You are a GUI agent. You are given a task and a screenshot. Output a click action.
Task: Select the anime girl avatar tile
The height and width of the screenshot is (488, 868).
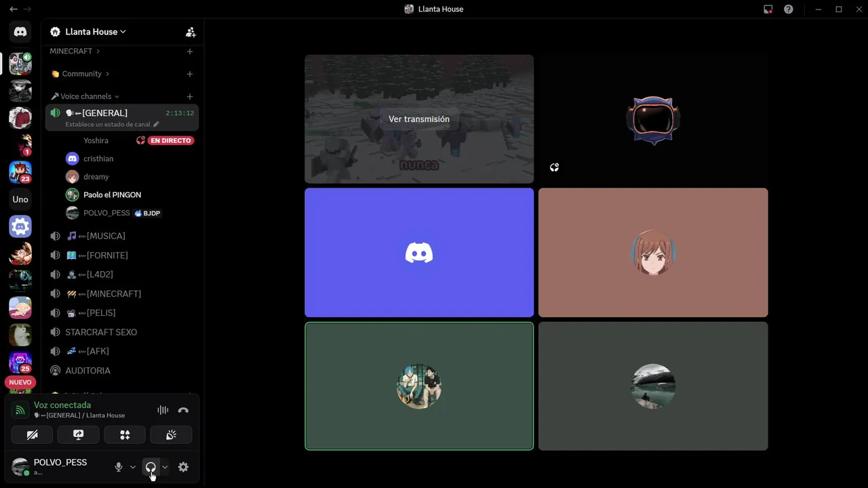(x=653, y=252)
